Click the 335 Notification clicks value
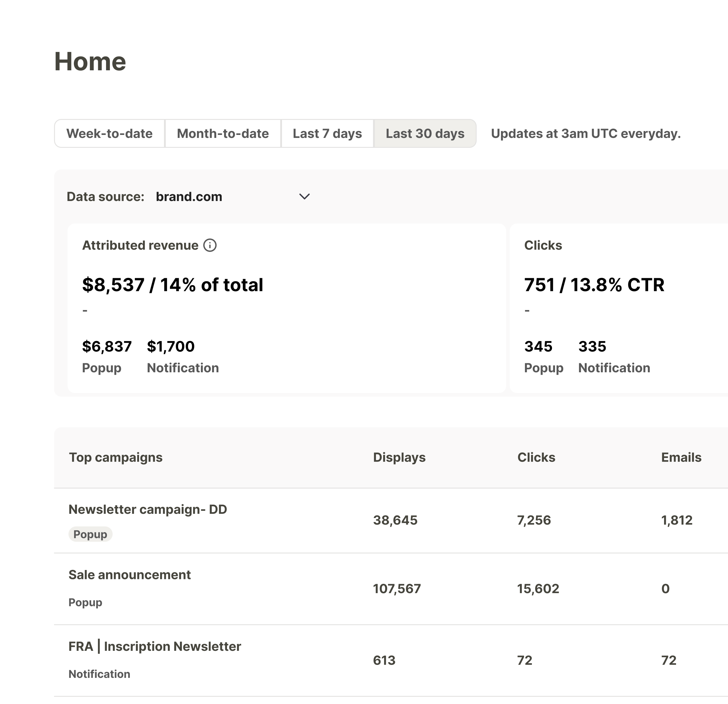The image size is (728, 704). coord(592,346)
